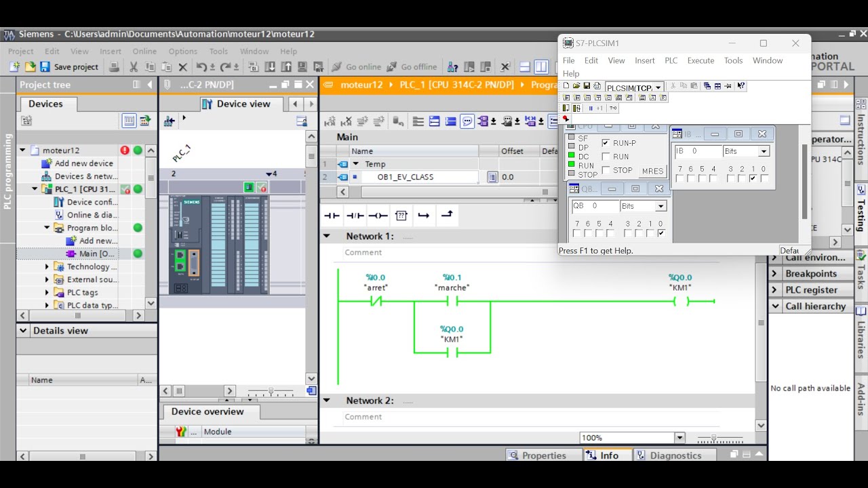The height and width of the screenshot is (488, 868).
Task: Collapse the Temp row in block interface
Action: tap(355, 164)
